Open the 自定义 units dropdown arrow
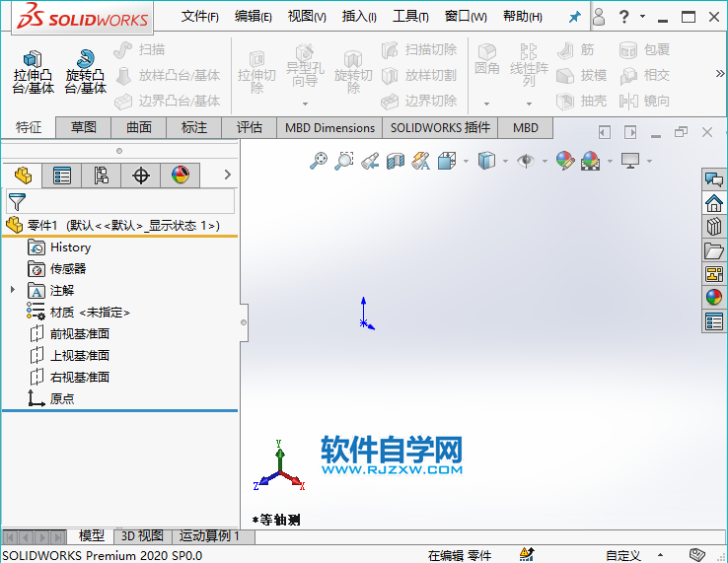The image size is (728, 563). (x=660, y=555)
